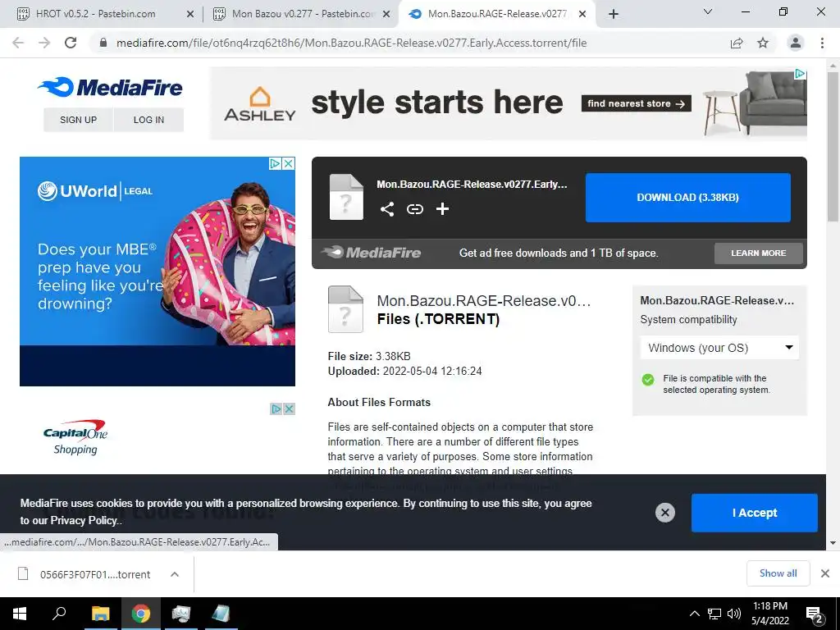The image size is (840, 630).
Task: Click the UWorld Legal ad image
Action: pyautogui.click(x=157, y=271)
